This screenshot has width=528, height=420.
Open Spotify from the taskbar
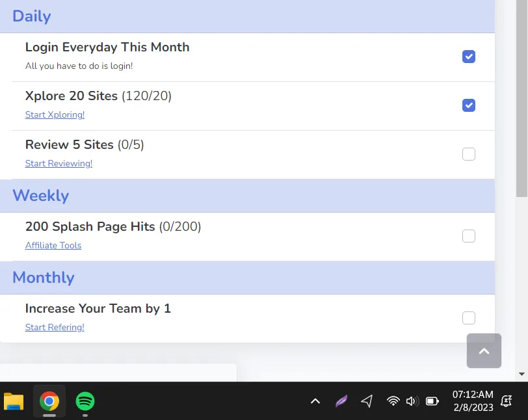click(x=85, y=401)
